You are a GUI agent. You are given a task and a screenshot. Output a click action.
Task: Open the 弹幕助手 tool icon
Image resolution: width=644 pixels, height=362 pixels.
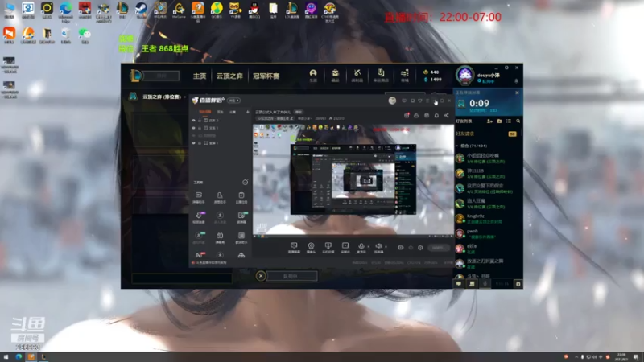(198, 197)
